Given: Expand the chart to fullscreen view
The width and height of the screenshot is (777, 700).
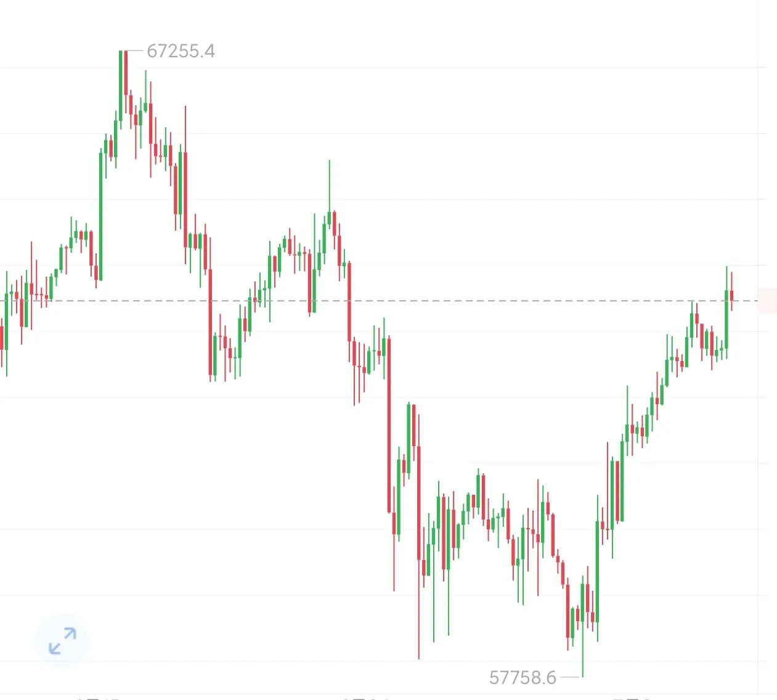Looking at the screenshot, I should (62, 641).
